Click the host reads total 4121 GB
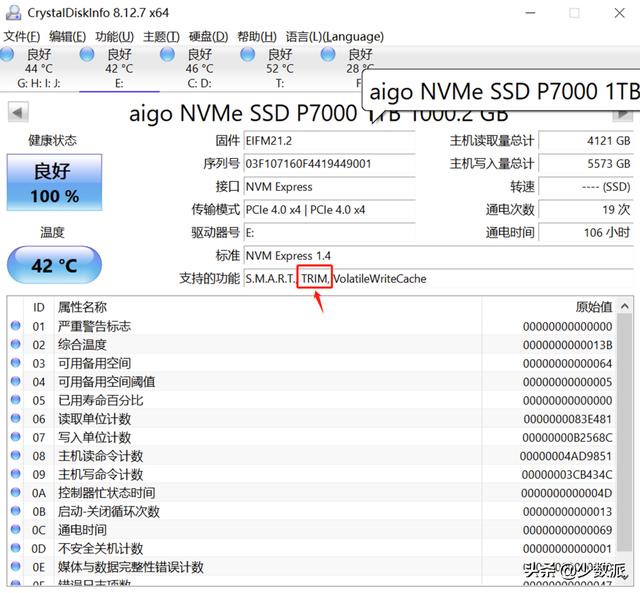640x593 pixels. tap(586, 141)
